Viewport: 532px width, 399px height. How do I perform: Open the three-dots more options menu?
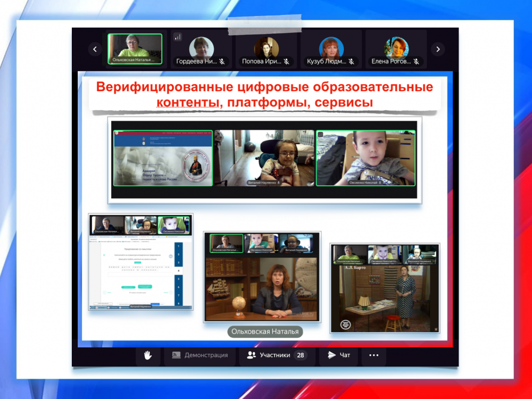(x=373, y=355)
